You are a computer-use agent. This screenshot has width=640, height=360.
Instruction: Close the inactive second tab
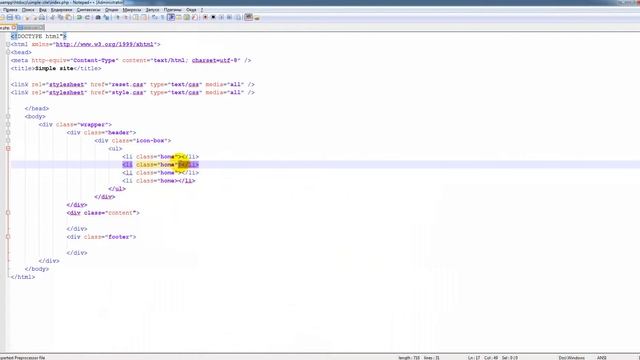tap(41, 27)
